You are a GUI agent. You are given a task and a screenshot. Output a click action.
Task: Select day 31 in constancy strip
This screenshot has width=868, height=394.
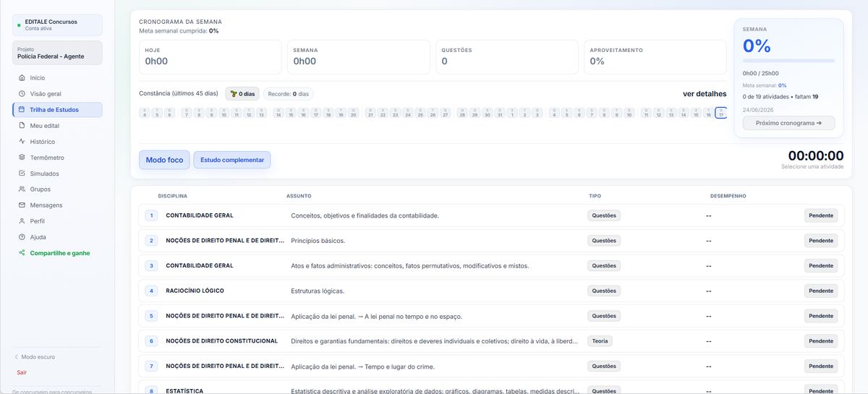click(x=500, y=113)
